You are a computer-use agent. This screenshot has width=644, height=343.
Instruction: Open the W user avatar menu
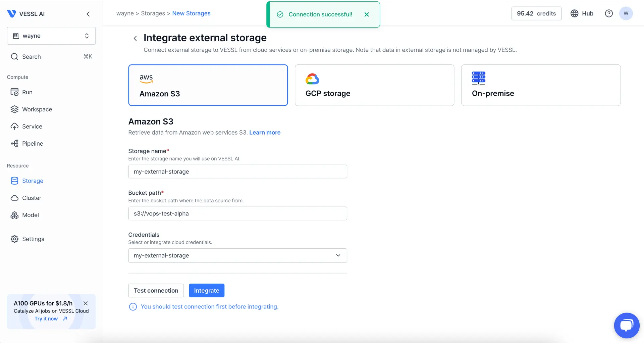point(626,13)
